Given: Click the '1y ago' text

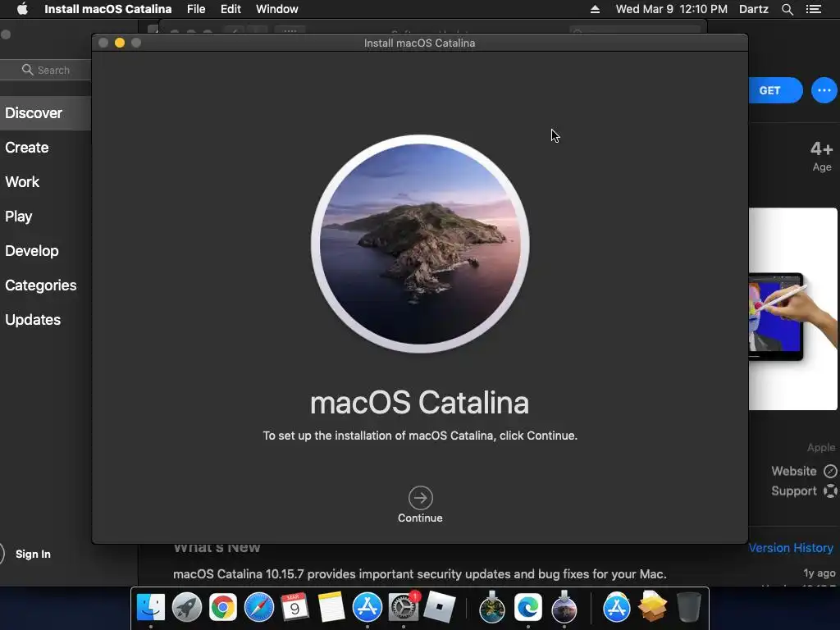Looking at the screenshot, I should 819,573.
